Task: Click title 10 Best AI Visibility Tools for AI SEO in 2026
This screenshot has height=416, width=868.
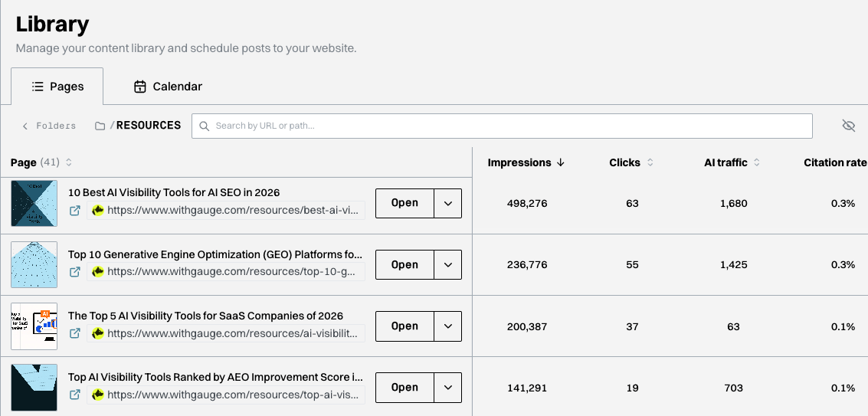Action: click(x=174, y=193)
